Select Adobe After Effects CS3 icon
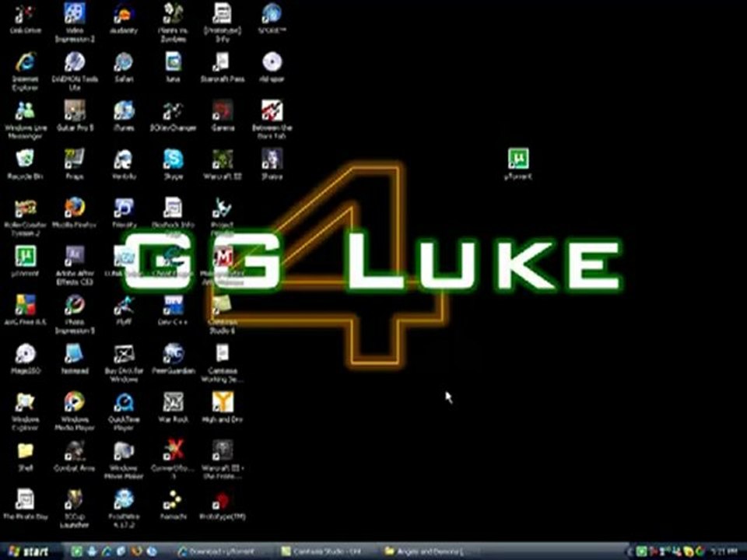The height and width of the screenshot is (560, 747). pyautogui.click(x=75, y=266)
